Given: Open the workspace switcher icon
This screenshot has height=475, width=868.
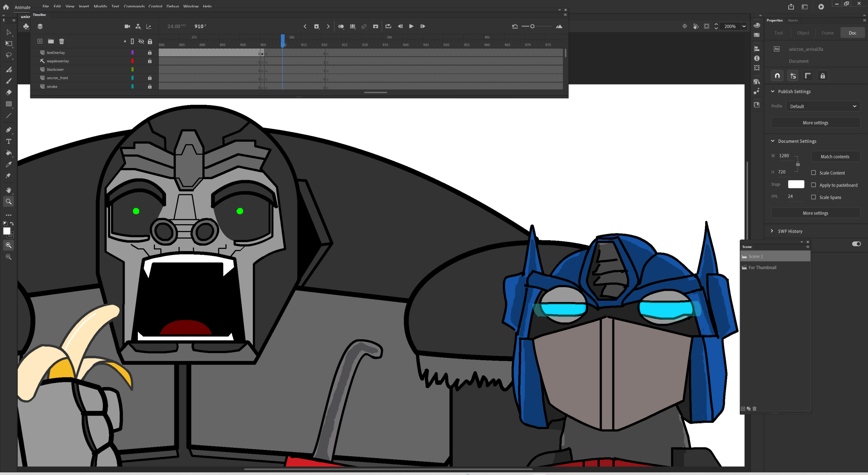Looking at the screenshot, I should pyautogui.click(x=805, y=7).
